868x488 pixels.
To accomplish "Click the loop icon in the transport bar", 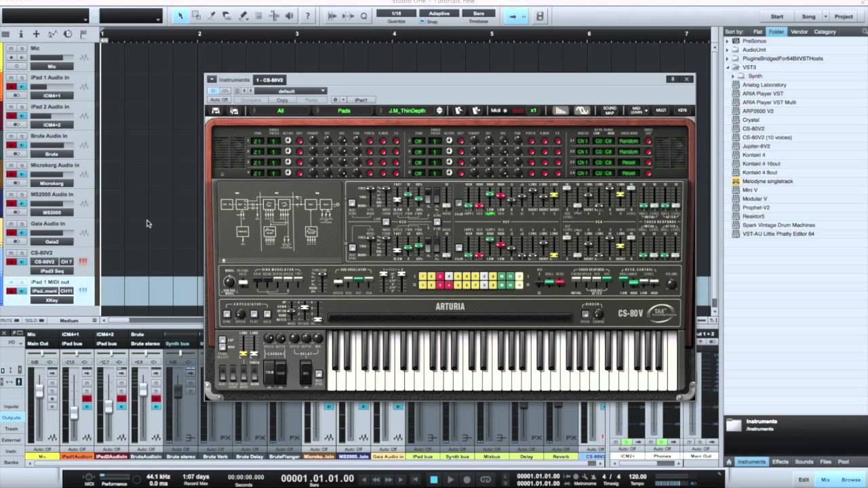I will [486, 479].
